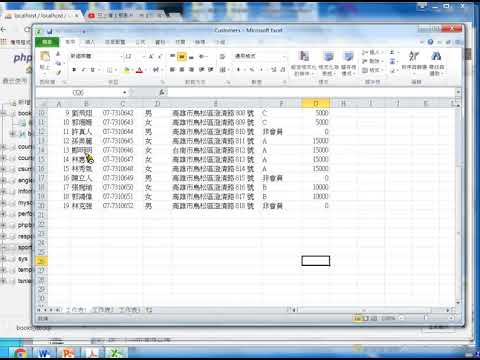
Task: Click the Merge and Center icon
Action: [x=222, y=69]
